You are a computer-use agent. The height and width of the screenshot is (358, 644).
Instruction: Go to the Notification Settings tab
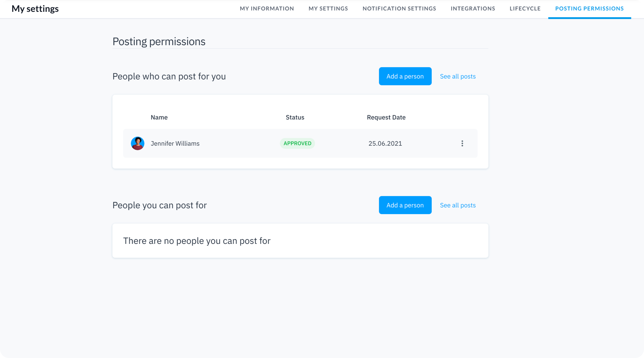(399, 9)
